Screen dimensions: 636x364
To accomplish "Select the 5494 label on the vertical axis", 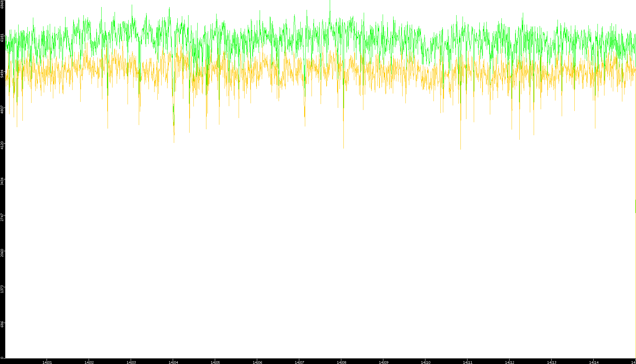I will tap(2, 73).
